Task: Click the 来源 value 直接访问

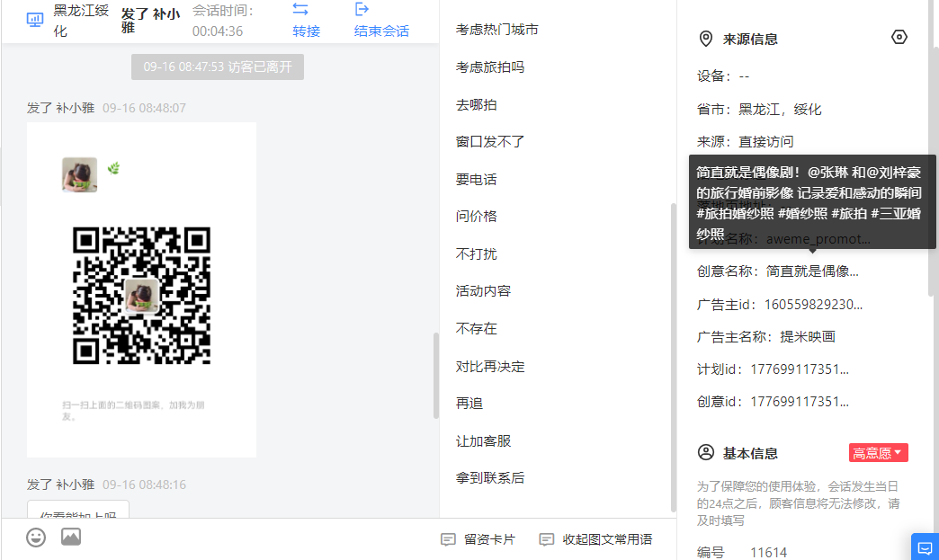Action: coord(766,142)
